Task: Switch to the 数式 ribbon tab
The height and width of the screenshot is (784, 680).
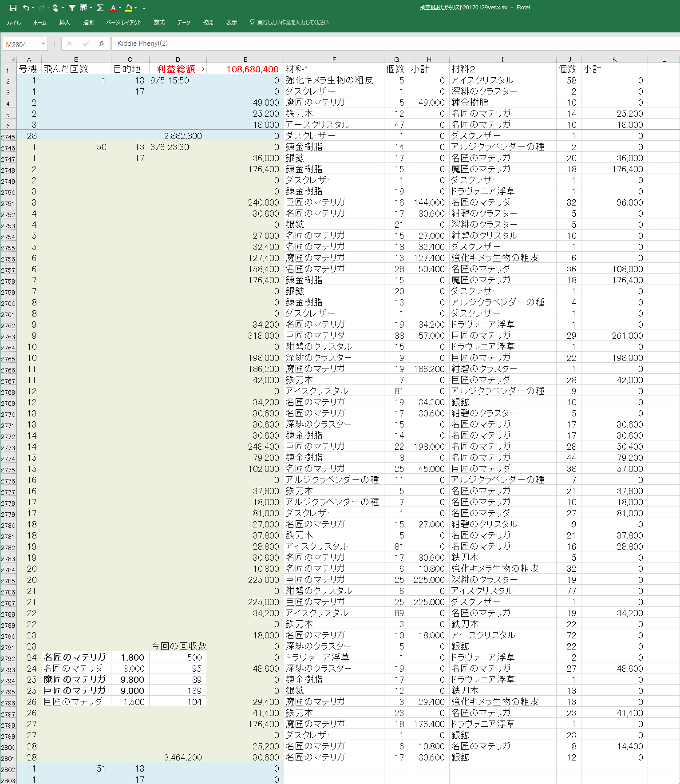Action: point(159,23)
